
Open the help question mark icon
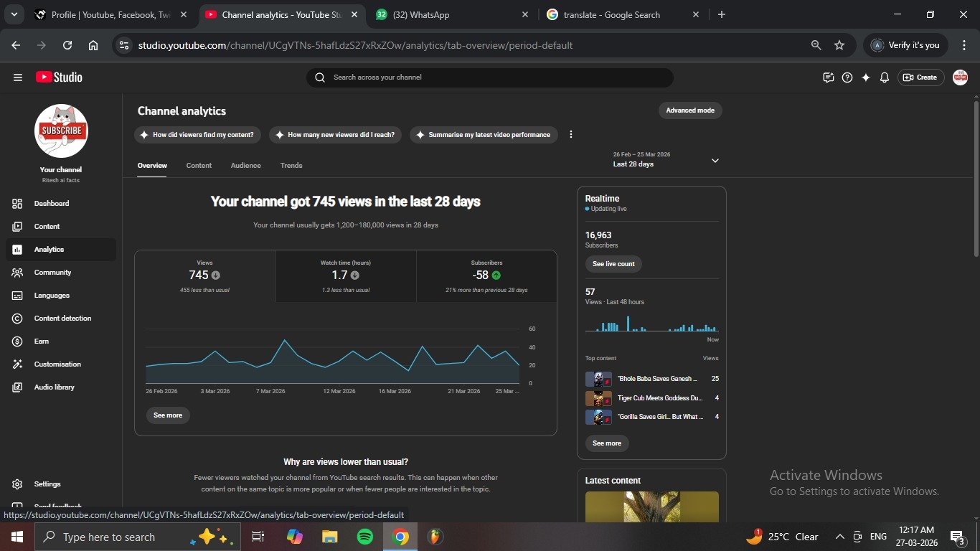click(847, 77)
